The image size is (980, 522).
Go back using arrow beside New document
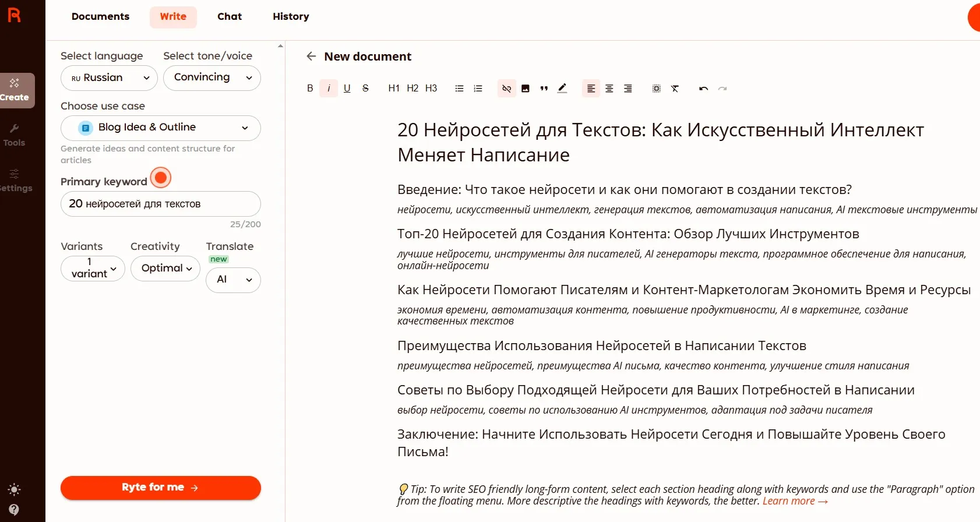click(x=311, y=57)
